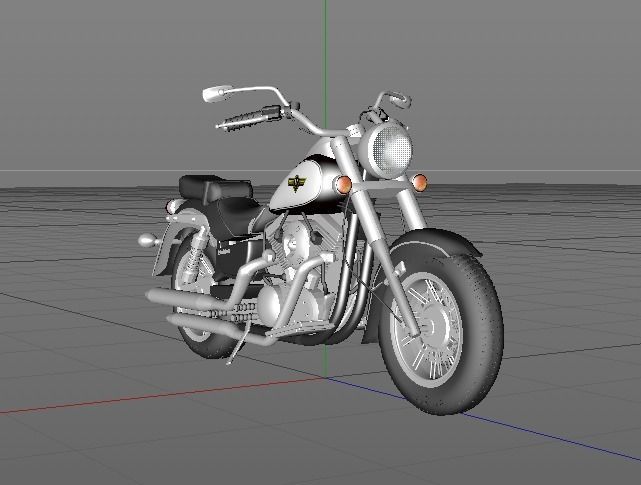Select the black passenger seat backrest
641x485 pixels.
tap(215, 188)
